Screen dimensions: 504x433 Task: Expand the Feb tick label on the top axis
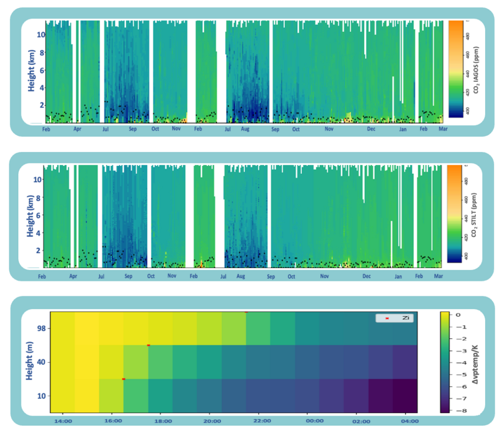[x=46, y=128]
